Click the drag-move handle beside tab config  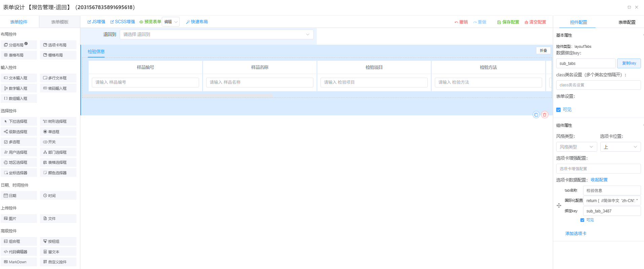(559, 205)
